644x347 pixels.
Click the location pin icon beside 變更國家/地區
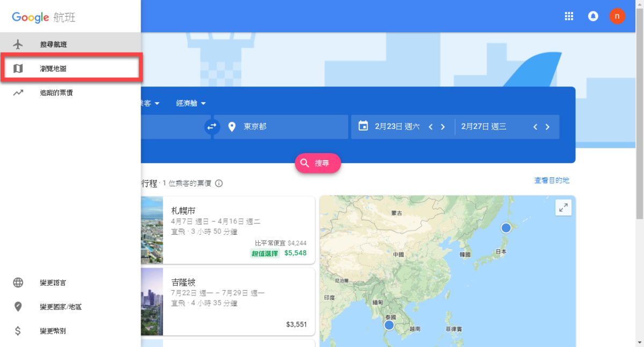[x=18, y=307]
